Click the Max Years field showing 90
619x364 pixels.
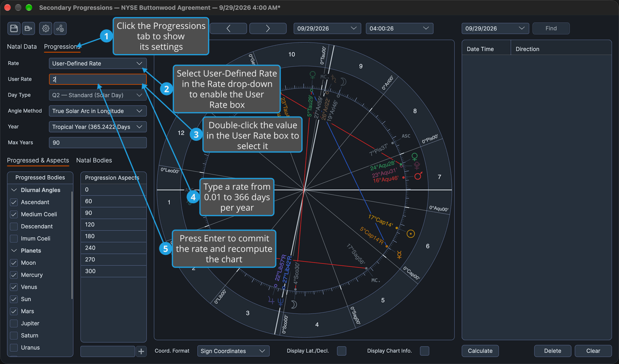pyautogui.click(x=98, y=143)
